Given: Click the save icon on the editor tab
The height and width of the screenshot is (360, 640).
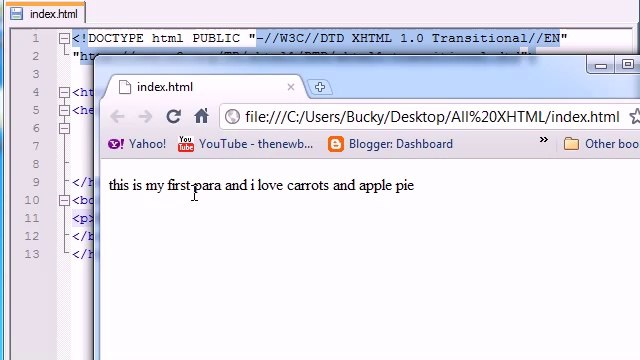Looking at the screenshot, I should point(16,13).
